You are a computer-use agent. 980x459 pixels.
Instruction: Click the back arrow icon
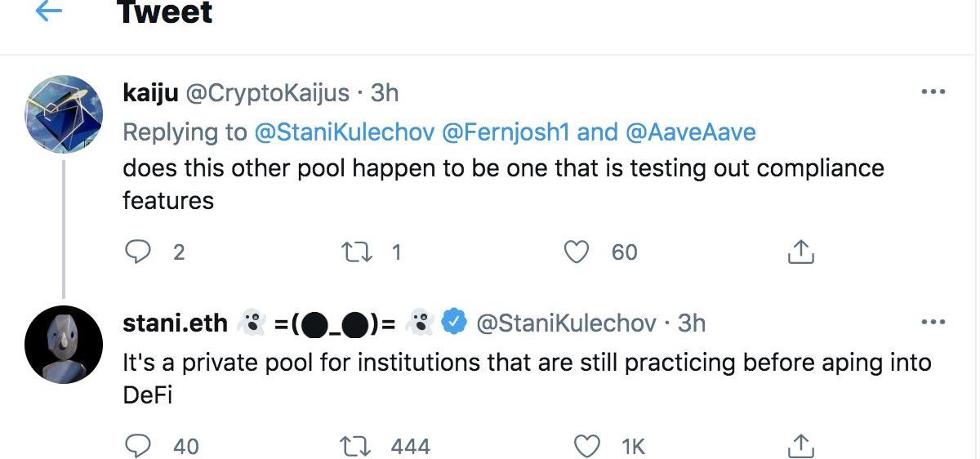point(49,11)
